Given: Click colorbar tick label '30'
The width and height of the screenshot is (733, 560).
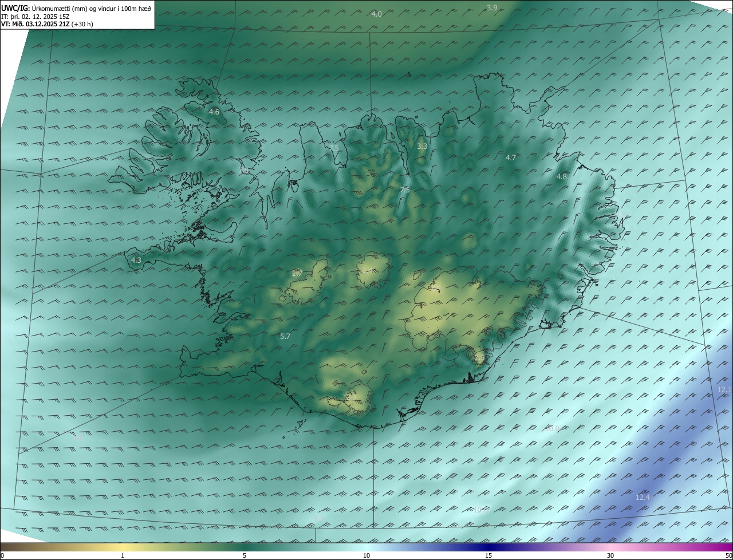Looking at the screenshot, I should click(x=610, y=555).
